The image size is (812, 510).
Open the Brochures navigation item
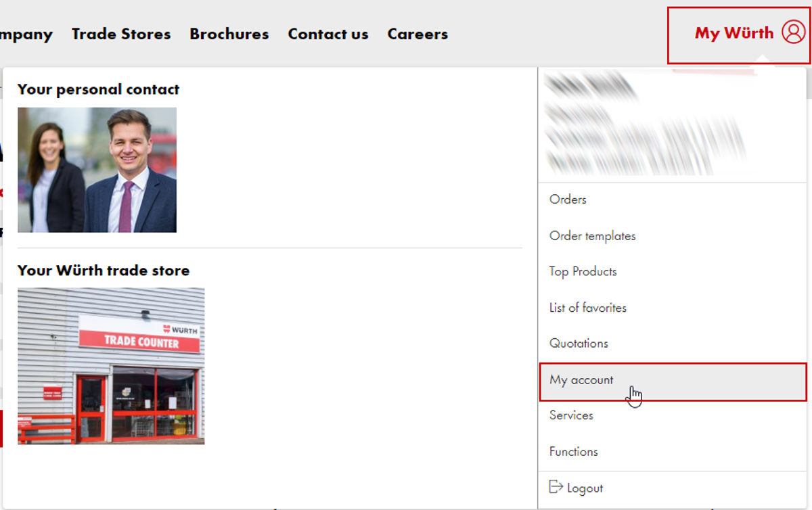coord(229,34)
